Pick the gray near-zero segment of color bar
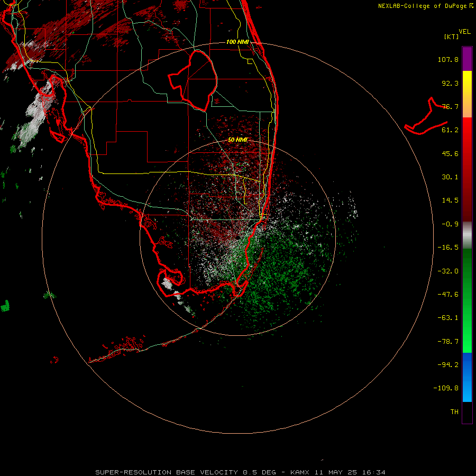The height and width of the screenshot is (476, 476). [467, 235]
